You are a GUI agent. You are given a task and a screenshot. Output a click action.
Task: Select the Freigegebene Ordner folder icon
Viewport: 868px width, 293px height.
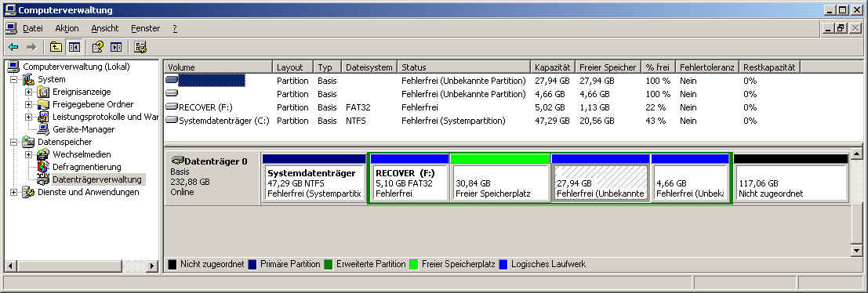[x=43, y=104]
